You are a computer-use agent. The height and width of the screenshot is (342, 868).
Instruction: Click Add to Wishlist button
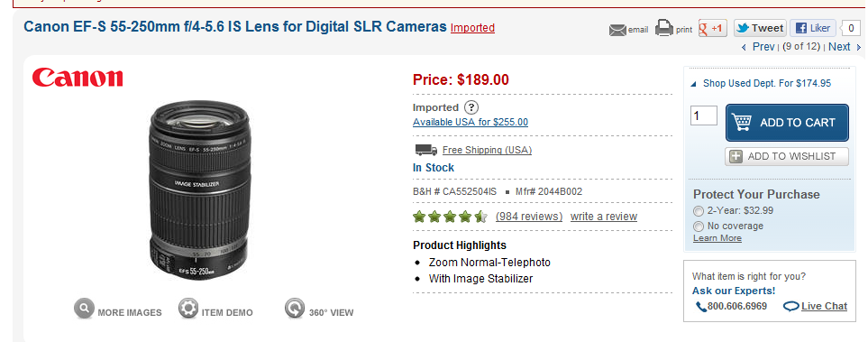pyautogui.click(x=787, y=156)
